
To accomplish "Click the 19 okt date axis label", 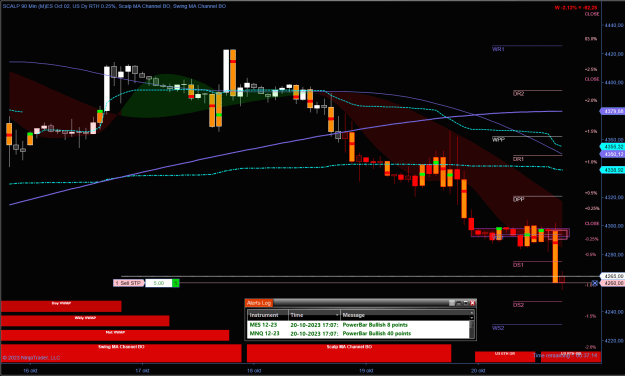I will coord(366,370).
